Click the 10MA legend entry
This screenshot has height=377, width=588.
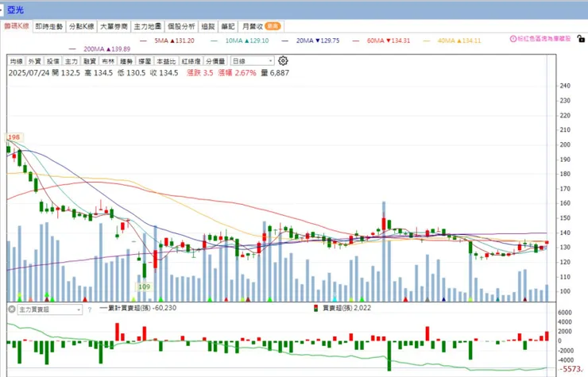coord(240,40)
